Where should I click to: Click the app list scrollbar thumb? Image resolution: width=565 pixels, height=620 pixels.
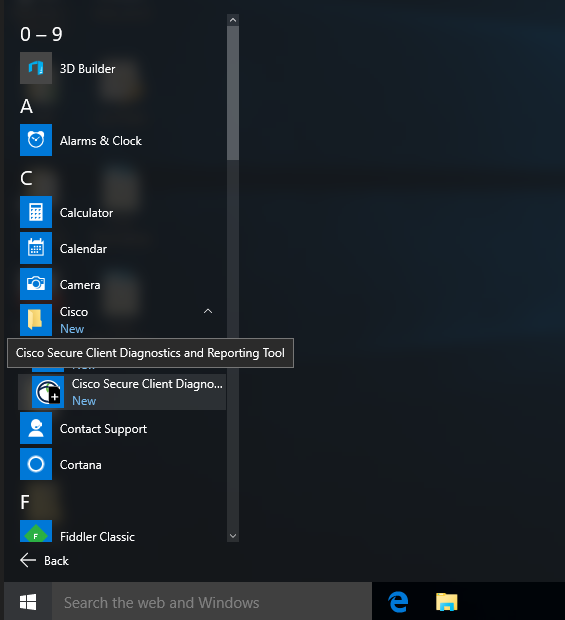(233, 93)
